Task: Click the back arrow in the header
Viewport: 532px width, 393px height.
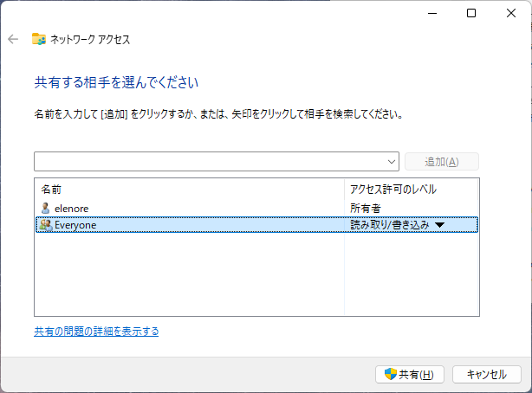Action: 13,39
